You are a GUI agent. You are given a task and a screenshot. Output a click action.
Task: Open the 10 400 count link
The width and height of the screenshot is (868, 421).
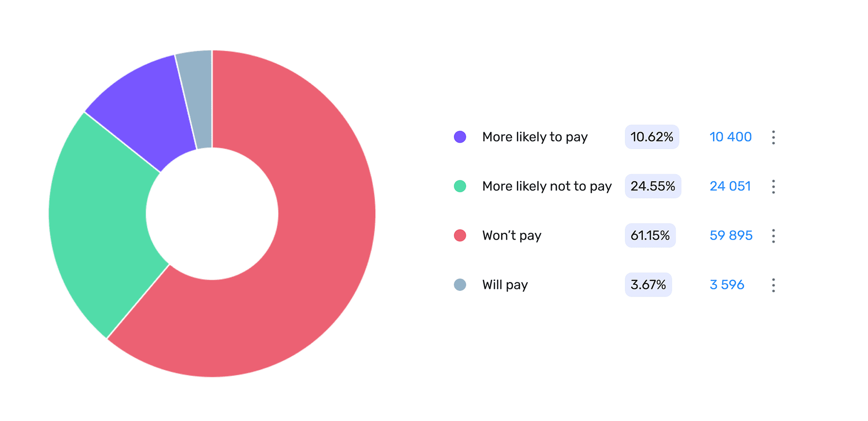[x=731, y=137]
